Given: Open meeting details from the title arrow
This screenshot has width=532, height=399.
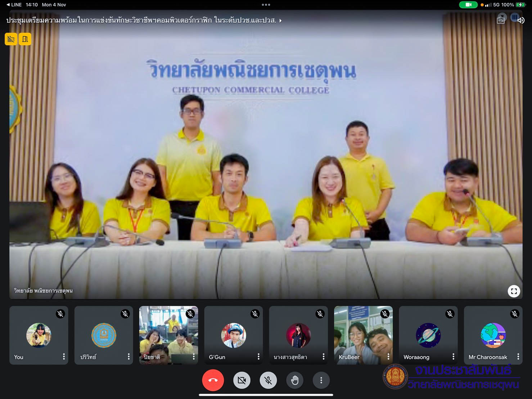Looking at the screenshot, I should click(x=280, y=21).
